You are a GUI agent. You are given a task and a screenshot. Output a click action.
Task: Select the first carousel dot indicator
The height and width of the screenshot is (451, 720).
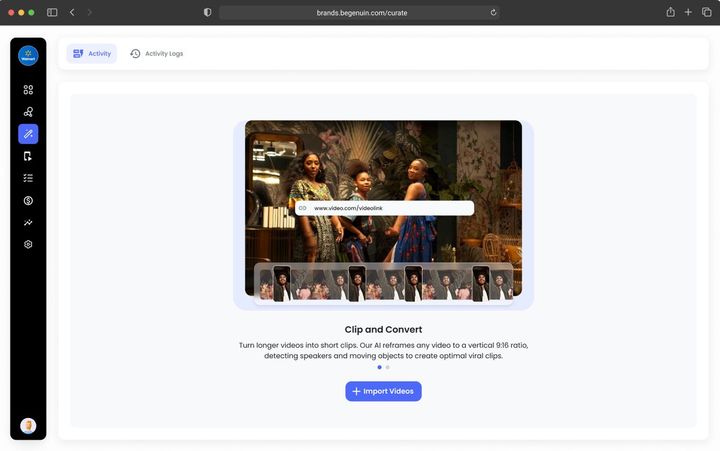pyautogui.click(x=379, y=367)
